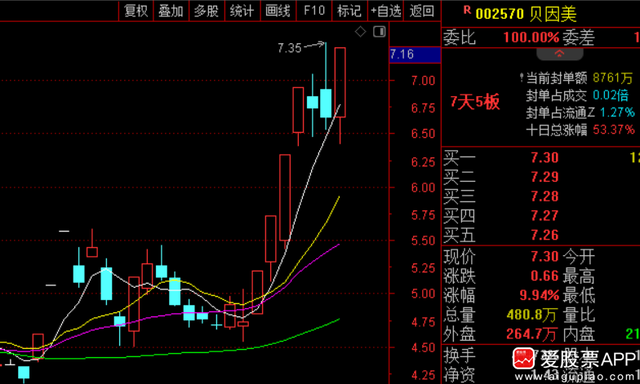
Task: Click the 7.35 high price annotation
Action: point(289,48)
